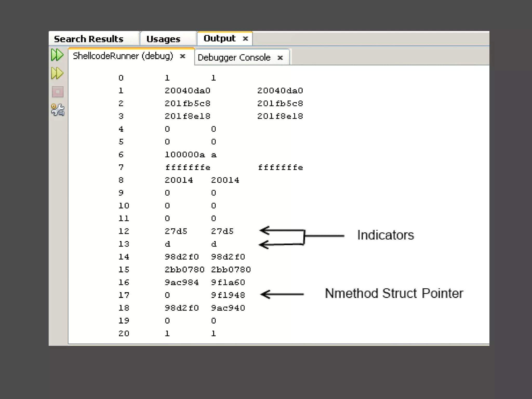Click the 9f1a60 value in row 16

(x=228, y=282)
